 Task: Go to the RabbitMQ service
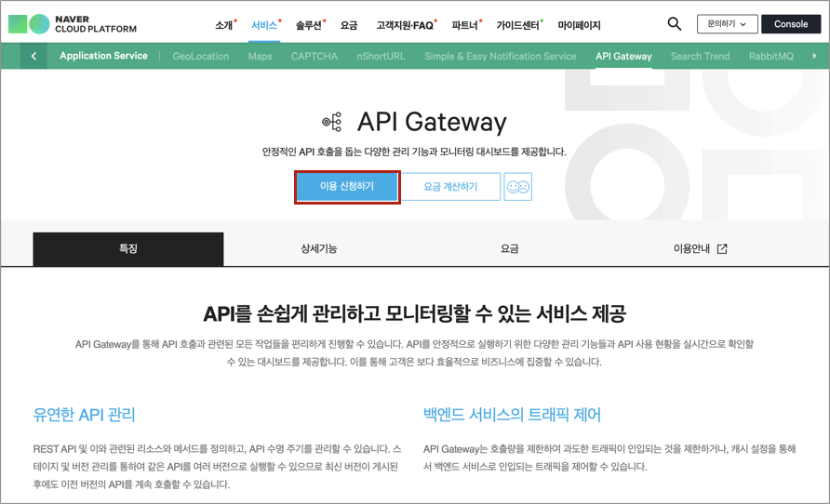[770, 56]
